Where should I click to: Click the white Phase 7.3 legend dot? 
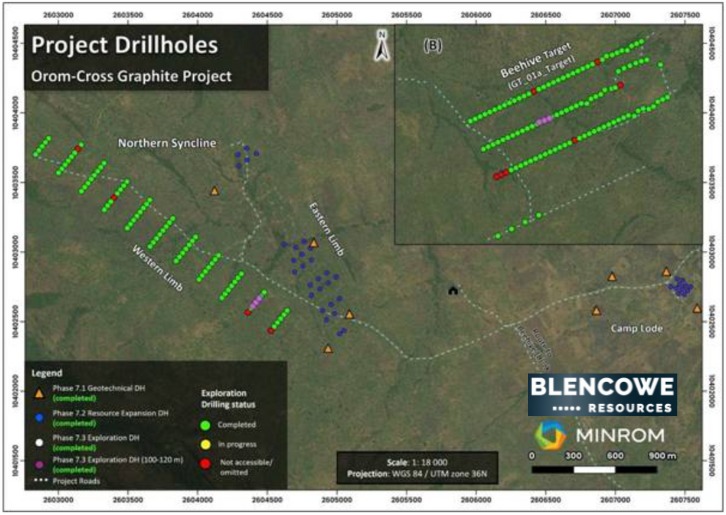click(39, 442)
